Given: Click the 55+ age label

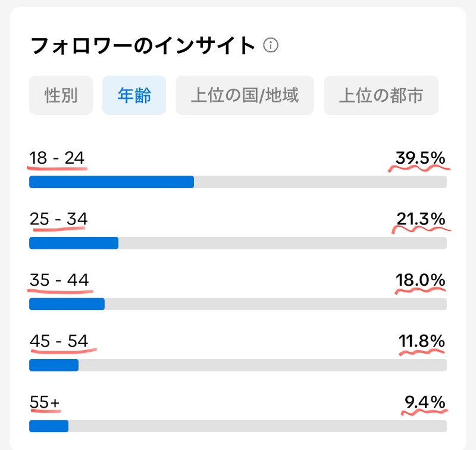Looking at the screenshot, I should point(45,402).
